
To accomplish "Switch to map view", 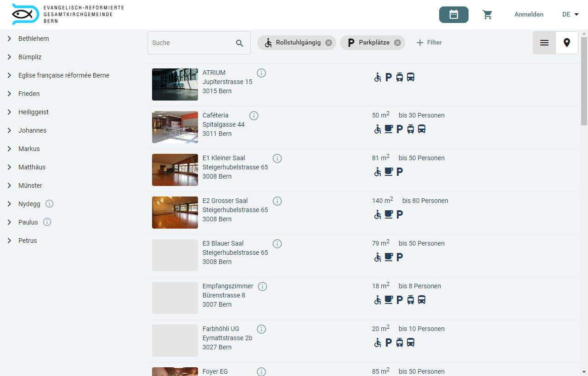I will coord(567,43).
